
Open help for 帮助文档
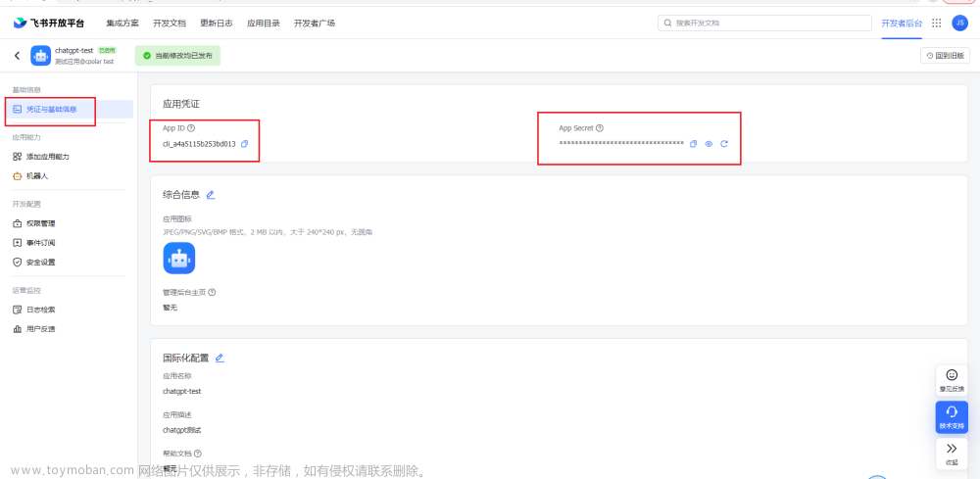click(198, 454)
